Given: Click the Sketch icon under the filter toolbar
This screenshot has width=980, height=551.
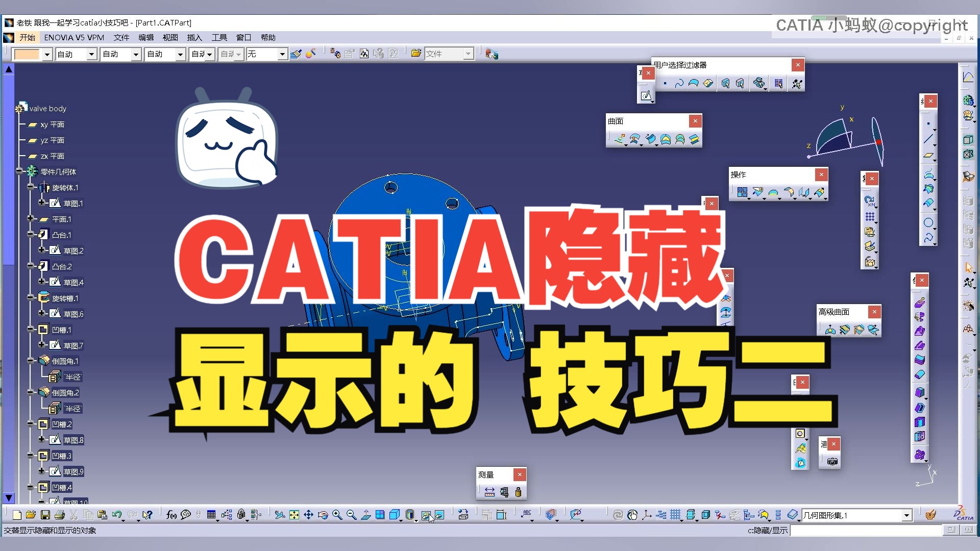Looking at the screenshot, I should pyautogui.click(x=646, y=95).
